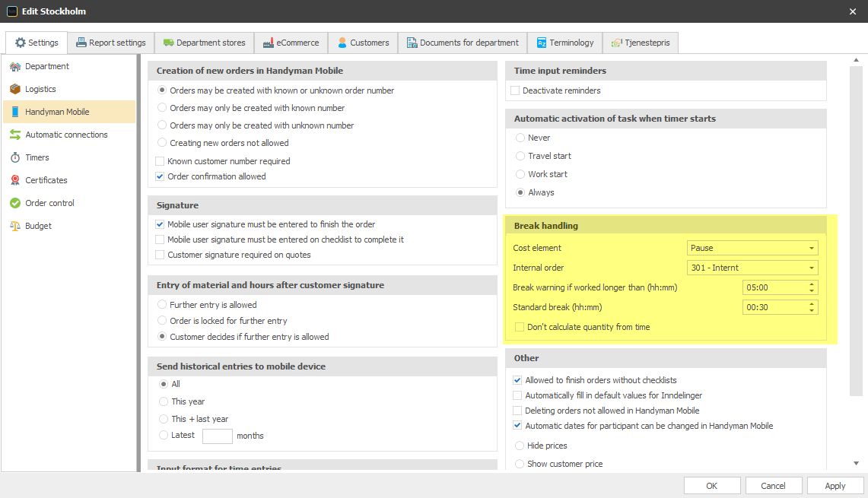Viewport: 868px width, 498px height.
Task: Enable 'Deleting orders not allowed in Handyman Mobile'
Action: click(x=517, y=411)
